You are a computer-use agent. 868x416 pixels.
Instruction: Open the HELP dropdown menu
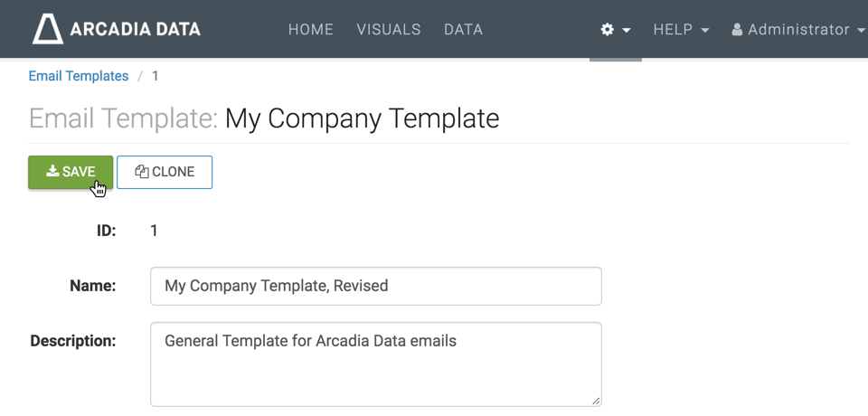click(x=681, y=30)
